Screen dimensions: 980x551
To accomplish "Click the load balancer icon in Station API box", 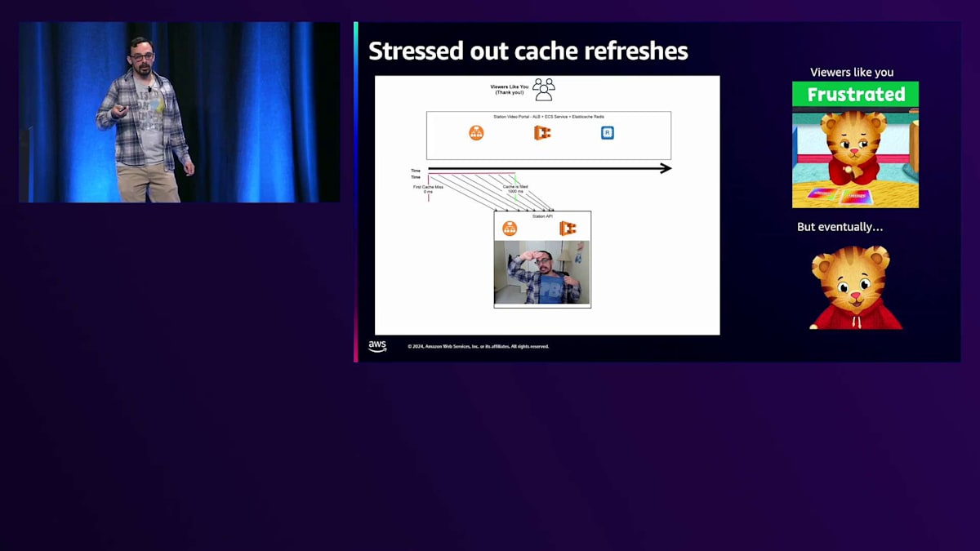I will coord(510,229).
